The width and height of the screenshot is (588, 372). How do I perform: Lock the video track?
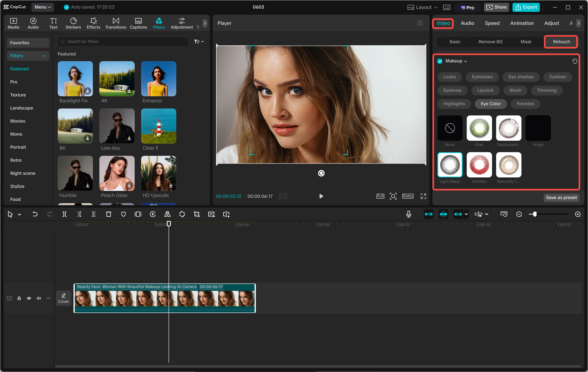[19, 298]
